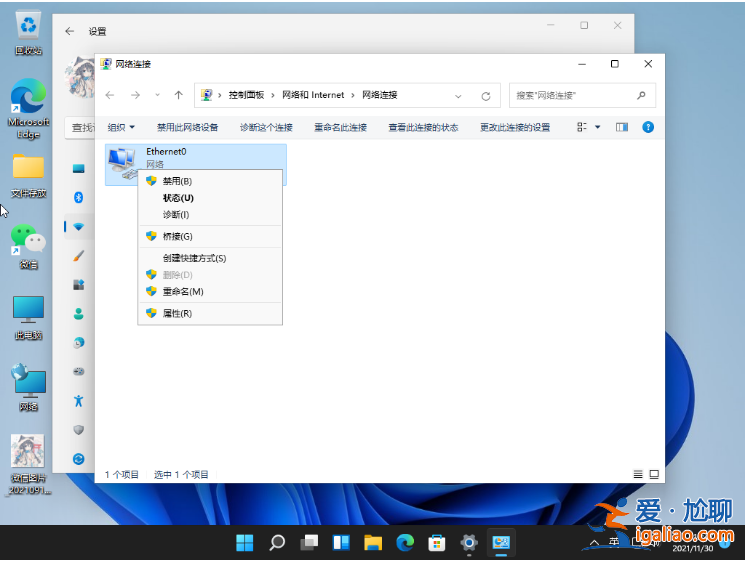Open Gaming icon in Settings sidebar

[79, 372]
